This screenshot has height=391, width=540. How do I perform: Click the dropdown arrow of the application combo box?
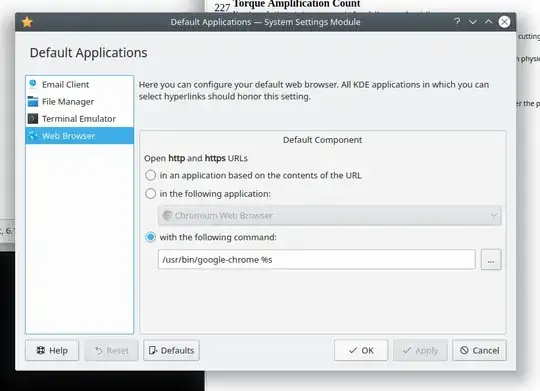click(x=494, y=215)
